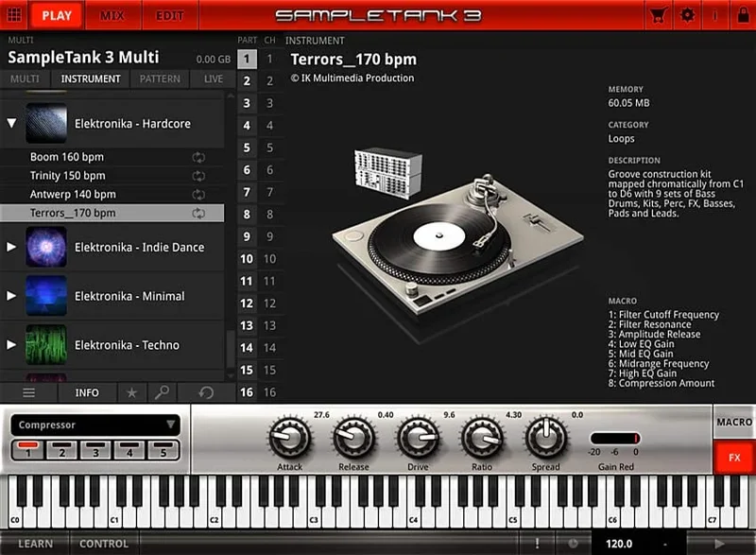This screenshot has height=555, width=756.
Task: Select part 1
Action: tap(247, 59)
